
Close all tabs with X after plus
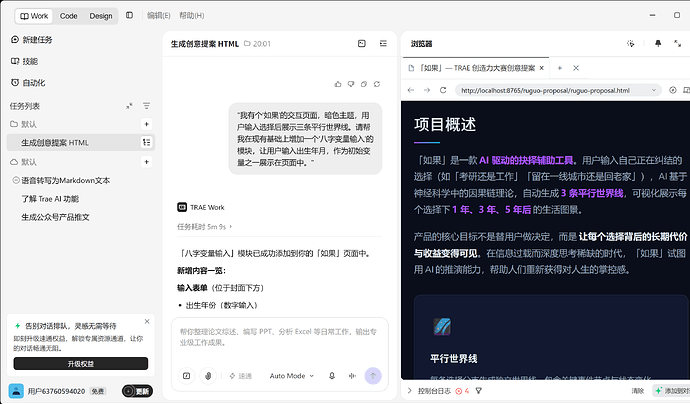(576, 68)
